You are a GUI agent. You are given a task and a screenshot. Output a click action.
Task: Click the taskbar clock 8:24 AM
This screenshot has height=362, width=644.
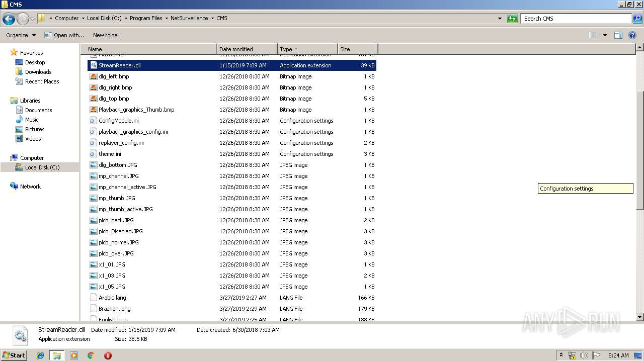618,355
